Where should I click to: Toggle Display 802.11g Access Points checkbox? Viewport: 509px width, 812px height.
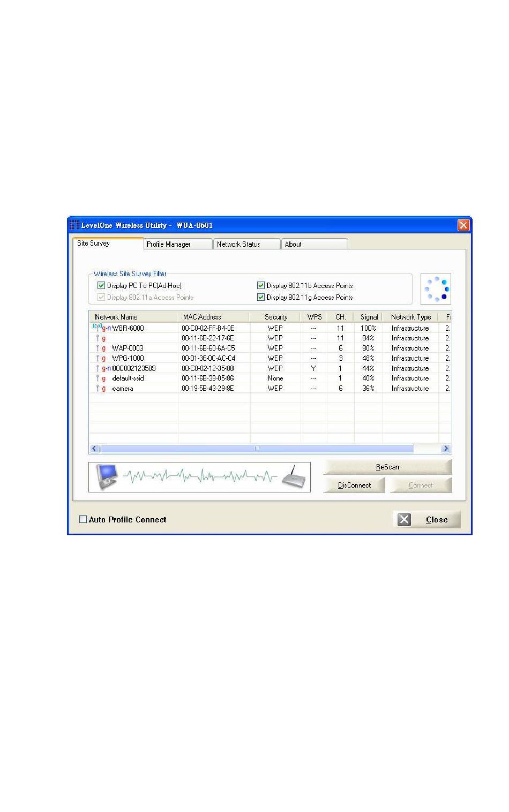pos(261,298)
